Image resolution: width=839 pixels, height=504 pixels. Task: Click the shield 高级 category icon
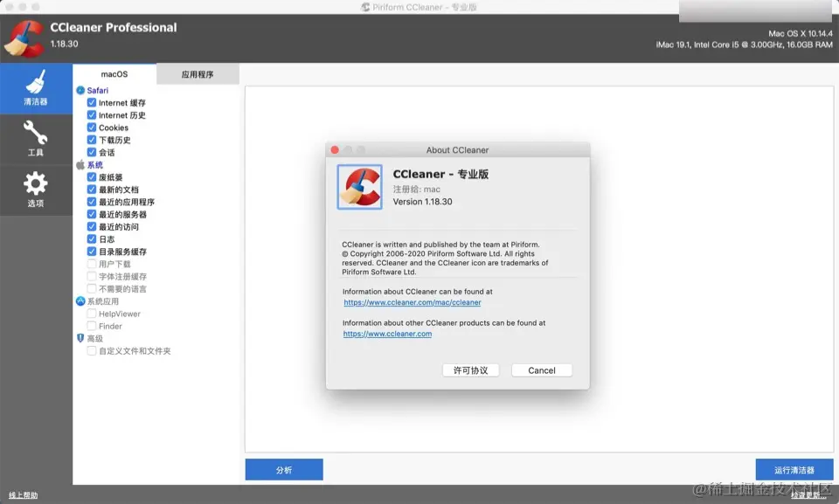[80, 338]
